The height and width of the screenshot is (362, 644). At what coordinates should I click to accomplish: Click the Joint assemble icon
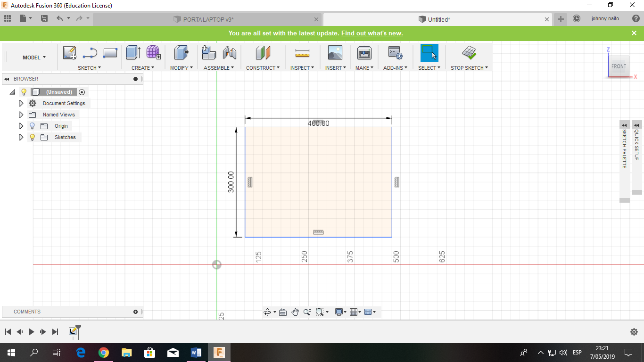[229, 52]
